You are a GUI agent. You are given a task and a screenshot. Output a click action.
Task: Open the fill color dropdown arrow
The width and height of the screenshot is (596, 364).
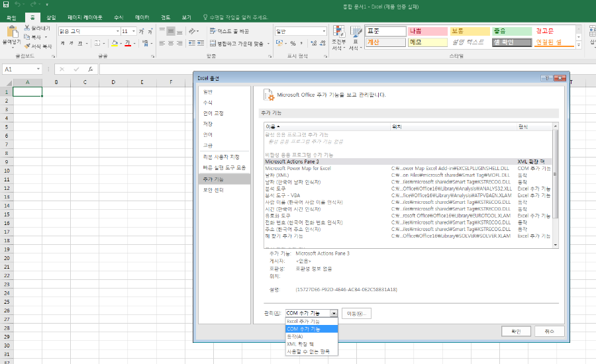pos(121,44)
